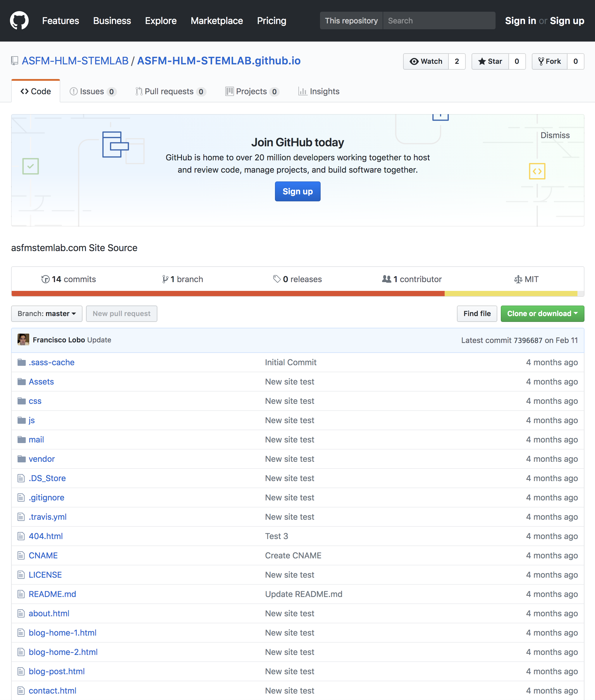595x700 pixels.
Task: Fork this repository
Action: [549, 61]
